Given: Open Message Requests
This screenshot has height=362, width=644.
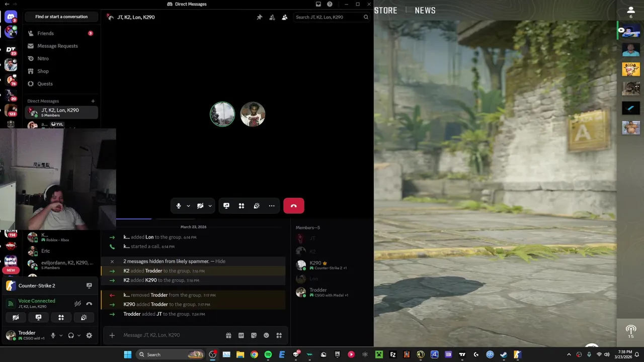Looking at the screenshot, I should [61, 46].
